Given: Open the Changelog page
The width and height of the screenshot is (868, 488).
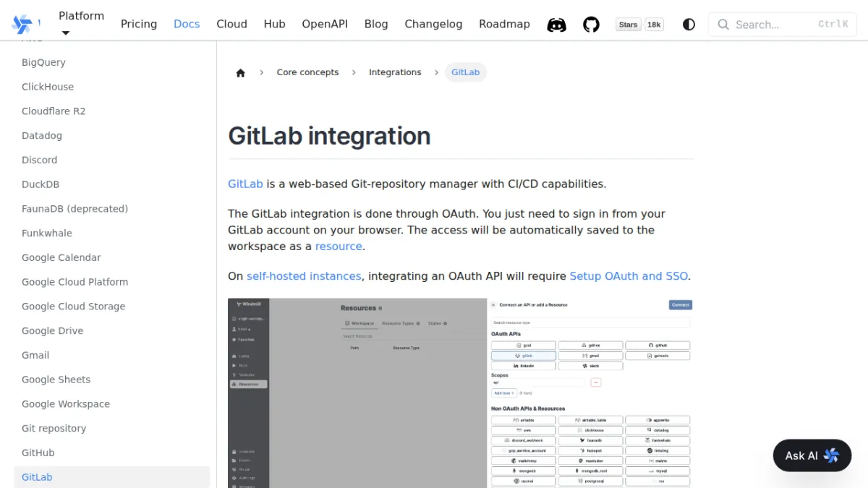Looking at the screenshot, I should 433,24.
